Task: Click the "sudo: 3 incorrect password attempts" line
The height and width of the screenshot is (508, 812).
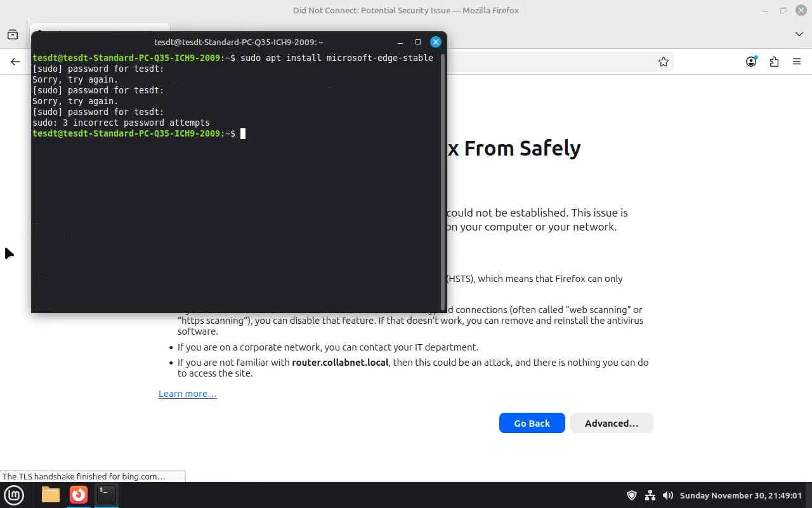Action: 121,123
